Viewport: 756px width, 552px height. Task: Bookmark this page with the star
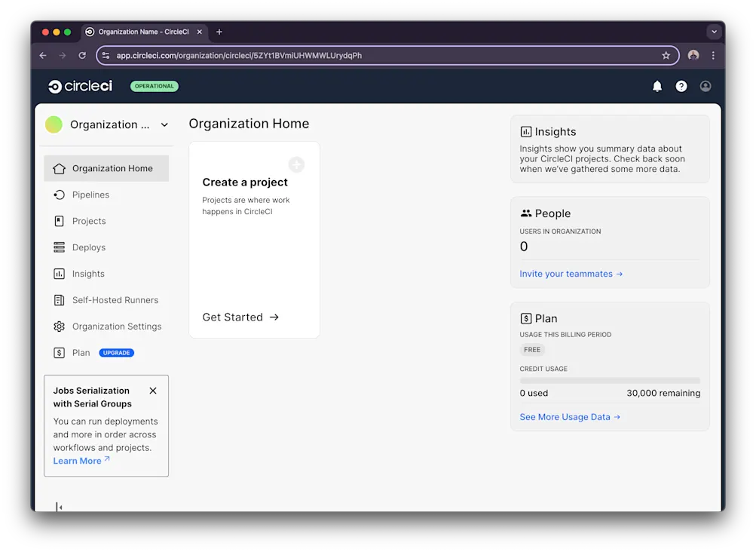(x=666, y=56)
